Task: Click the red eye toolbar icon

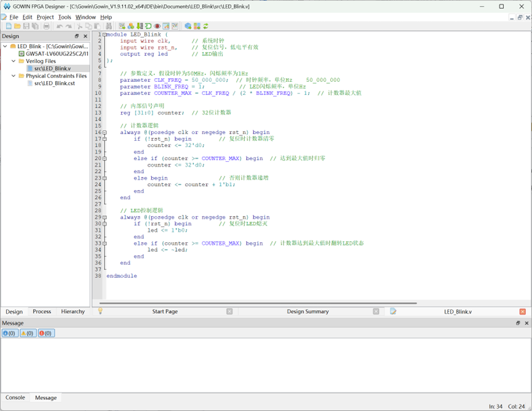Action: (x=157, y=26)
